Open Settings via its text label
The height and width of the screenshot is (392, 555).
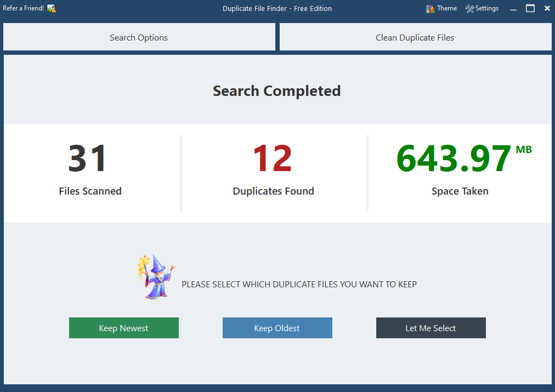487,8
